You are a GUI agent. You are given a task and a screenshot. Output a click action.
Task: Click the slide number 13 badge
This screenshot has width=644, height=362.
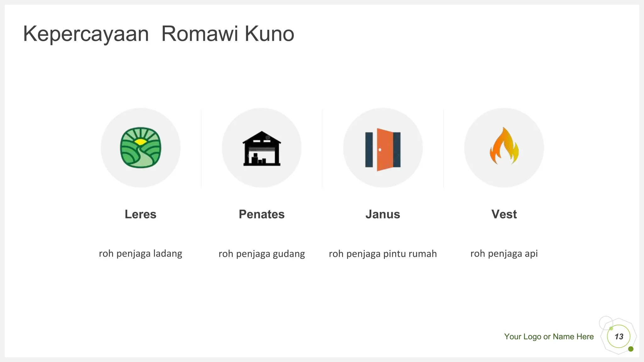pyautogui.click(x=619, y=337)
